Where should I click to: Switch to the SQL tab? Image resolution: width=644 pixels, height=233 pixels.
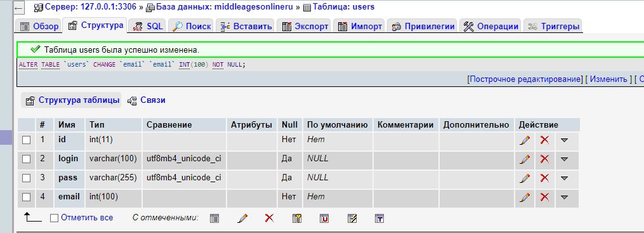[x=148, y=26]
